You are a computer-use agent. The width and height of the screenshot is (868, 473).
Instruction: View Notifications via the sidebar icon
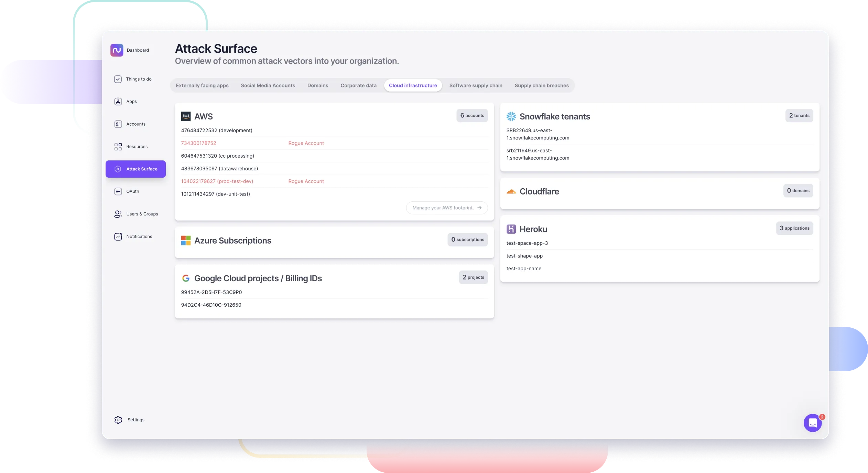click(x=118, y=236)
